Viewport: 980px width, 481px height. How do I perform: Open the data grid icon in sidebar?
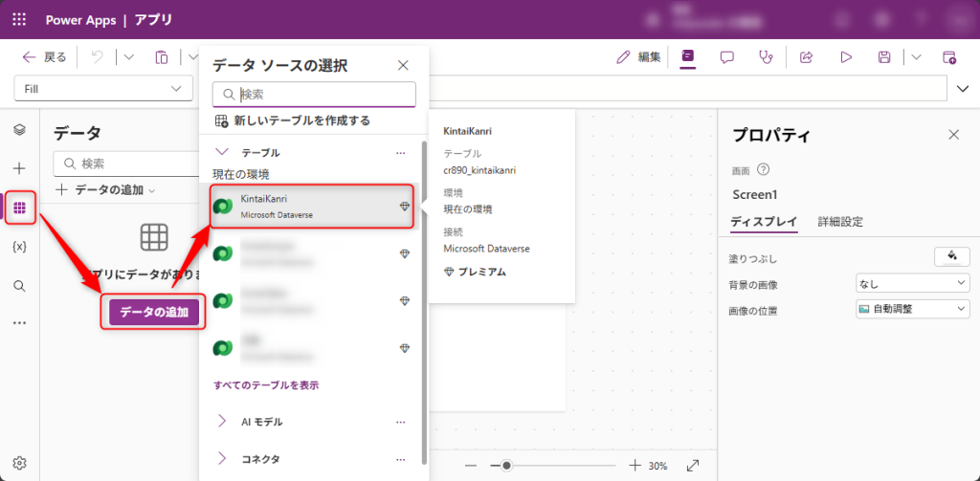[19, 208]
